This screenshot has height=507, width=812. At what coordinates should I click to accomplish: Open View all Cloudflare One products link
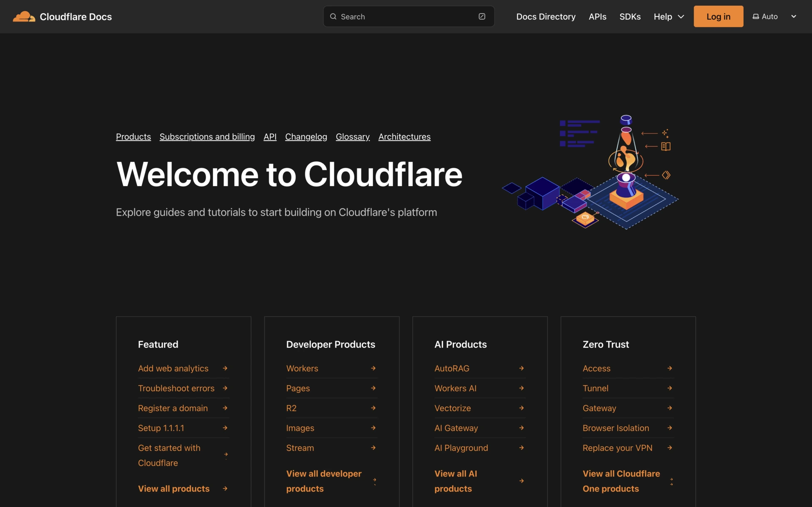tap(621, 481)
